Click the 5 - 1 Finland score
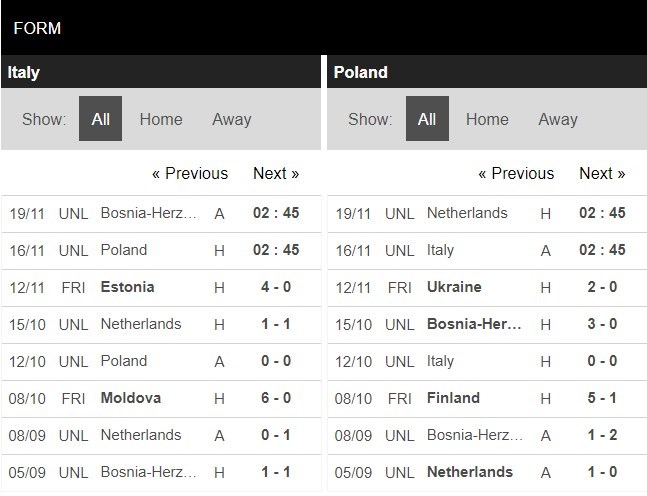Screen dimensions: 647x496 pyautogui.click(x=602, y=398)
